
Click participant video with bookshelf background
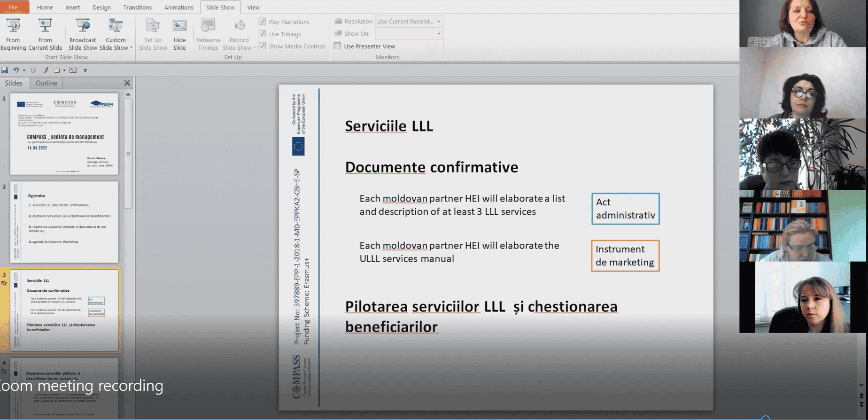803,226
